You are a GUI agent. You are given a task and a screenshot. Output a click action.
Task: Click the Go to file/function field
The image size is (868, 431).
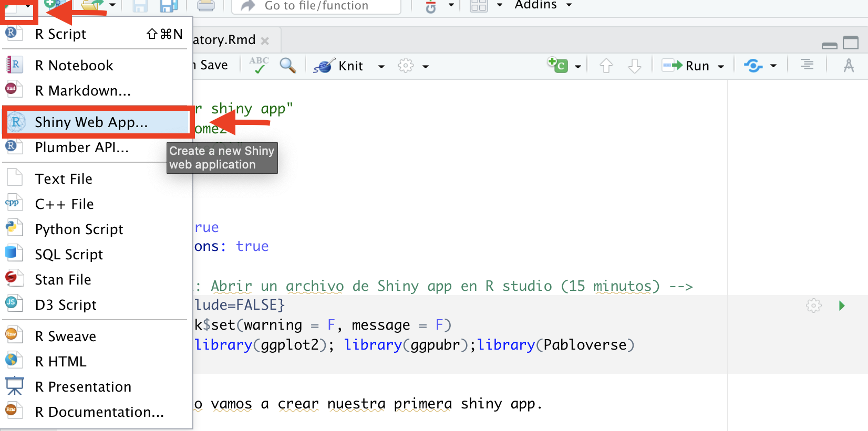click(316, 6)
